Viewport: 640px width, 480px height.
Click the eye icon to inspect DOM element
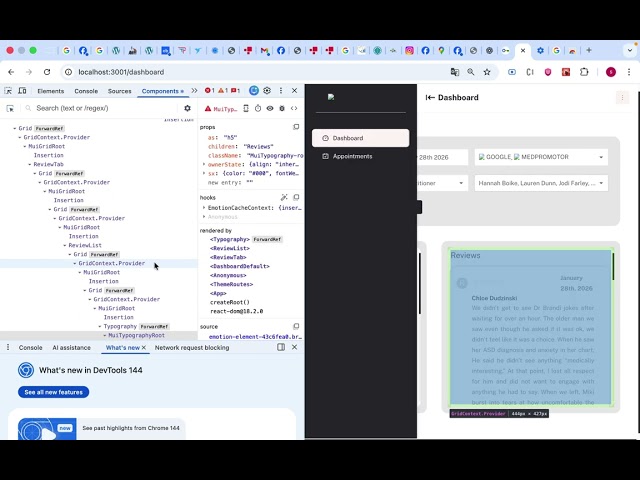(270, 109)
